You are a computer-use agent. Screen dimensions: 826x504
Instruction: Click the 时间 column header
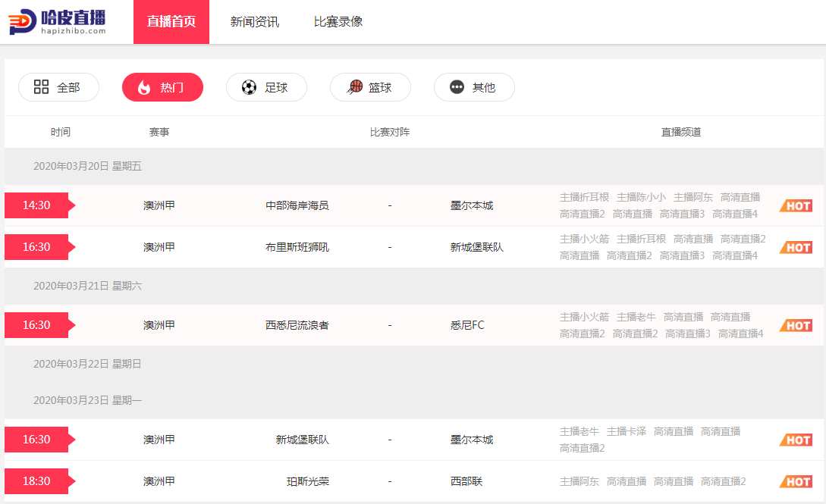pos(61,132)
